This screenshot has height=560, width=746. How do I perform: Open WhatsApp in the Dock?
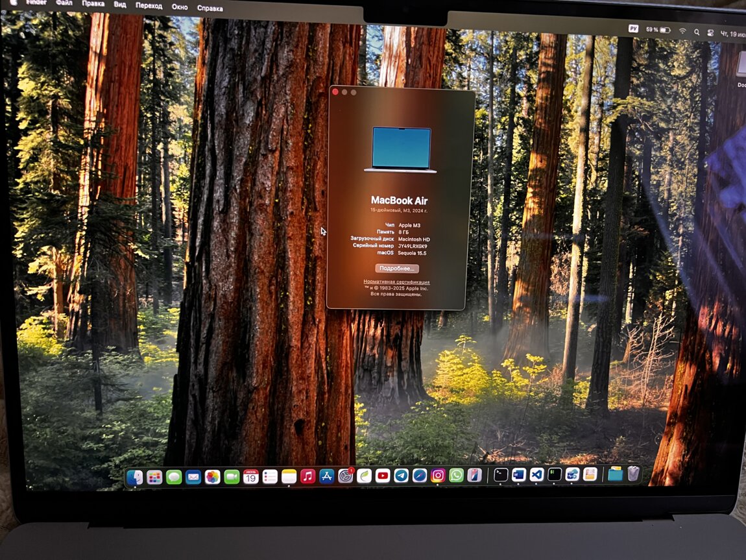(457, 476)
